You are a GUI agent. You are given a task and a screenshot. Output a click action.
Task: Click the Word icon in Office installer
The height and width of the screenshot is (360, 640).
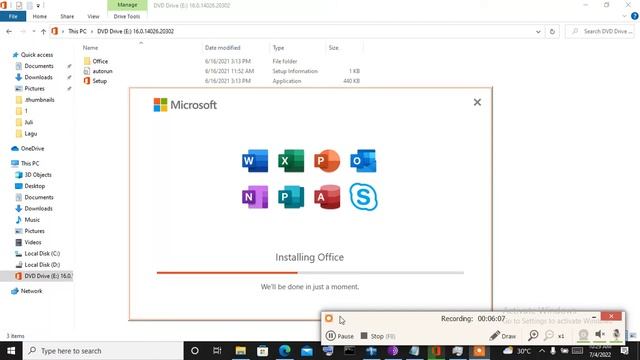point(255,161)
